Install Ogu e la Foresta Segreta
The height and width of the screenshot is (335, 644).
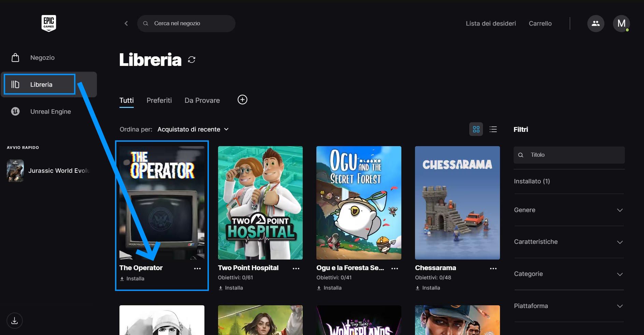(x=329, y=288)
